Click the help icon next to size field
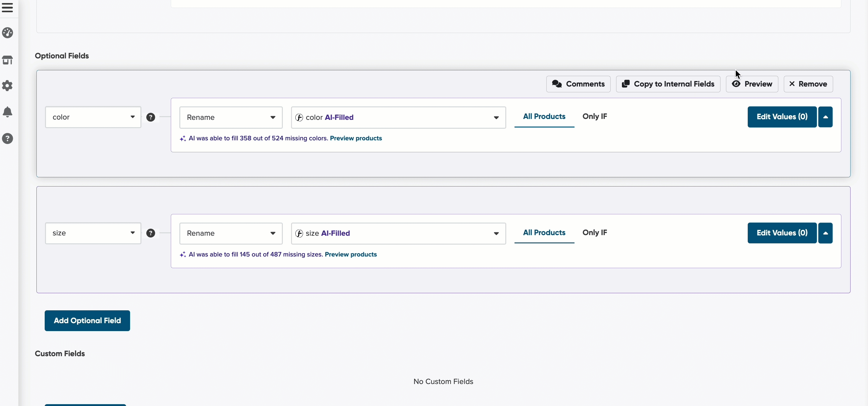The width and height of the screenshot is (868, 406). (151, 233)
